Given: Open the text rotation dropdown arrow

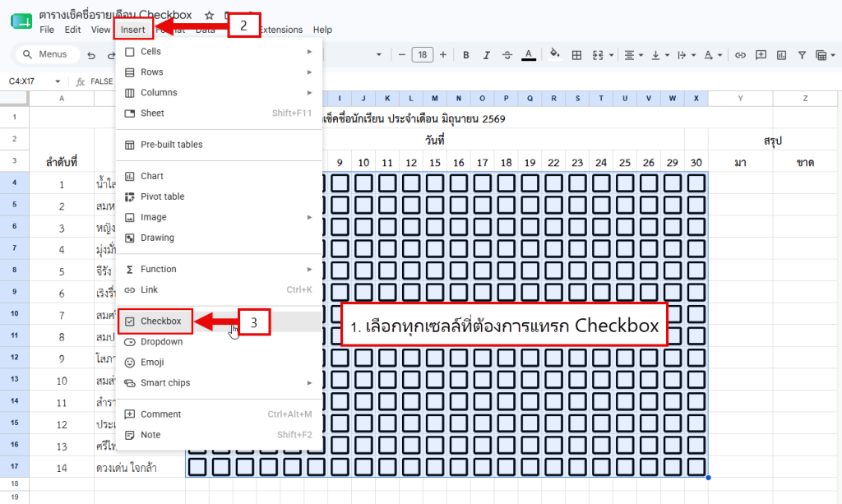Looking at the screenshot, I should pyautogui.click(x=719, y=55).
